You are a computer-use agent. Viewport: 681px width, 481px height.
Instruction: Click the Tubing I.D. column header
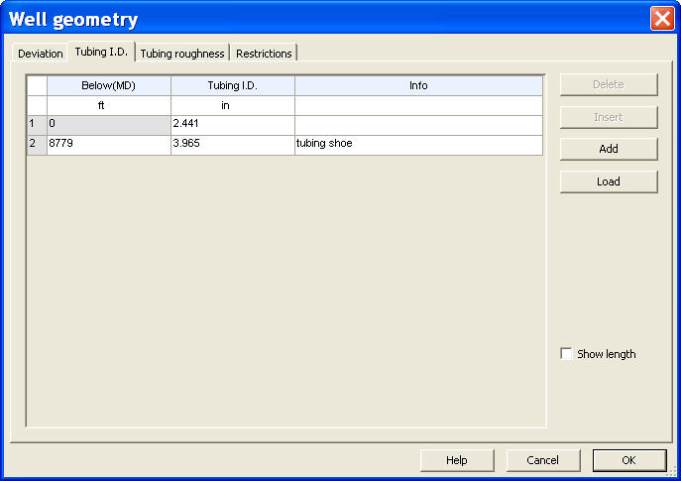(x=232, y=86)
